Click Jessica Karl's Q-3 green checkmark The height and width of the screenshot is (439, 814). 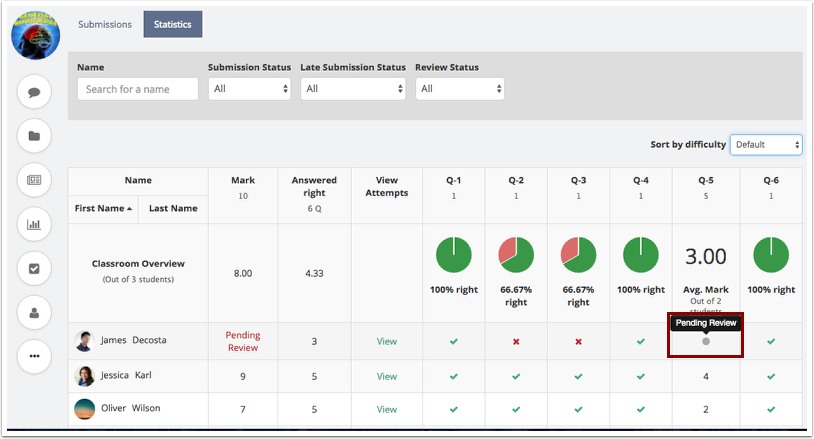pyautogui.click(x=578, y=377)
